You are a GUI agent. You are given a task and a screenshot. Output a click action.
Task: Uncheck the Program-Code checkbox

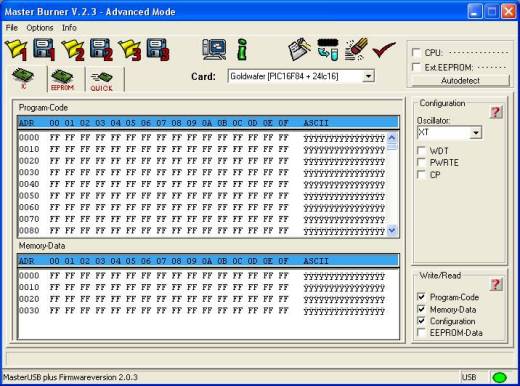click(x=421, y=297)
